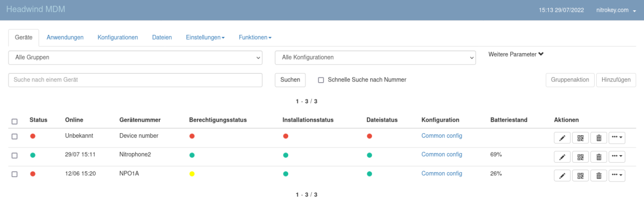
Task: Open the Alle Konfigurationen dropdown
Action: pos(375,57)
